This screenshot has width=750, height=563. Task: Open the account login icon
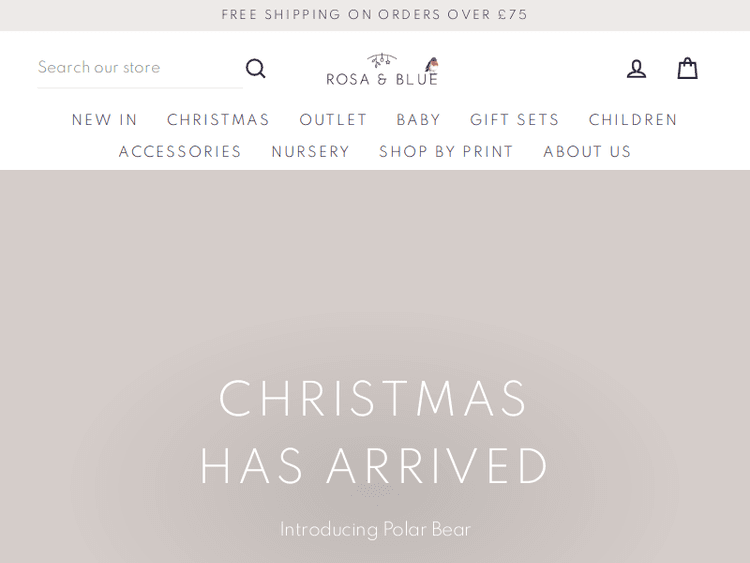click(x=636, y=69)
